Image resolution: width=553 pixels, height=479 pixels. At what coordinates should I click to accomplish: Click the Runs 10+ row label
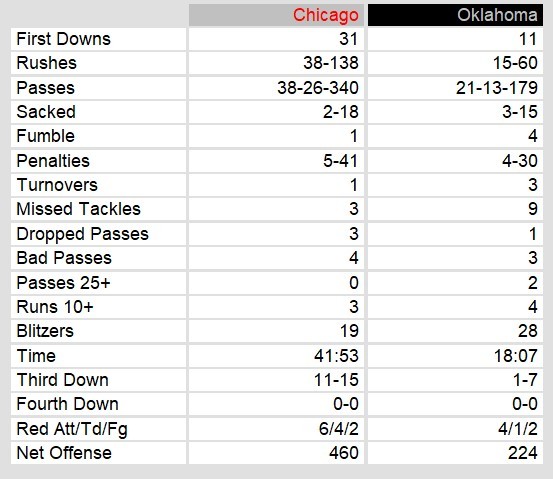(x=55, y=307)
